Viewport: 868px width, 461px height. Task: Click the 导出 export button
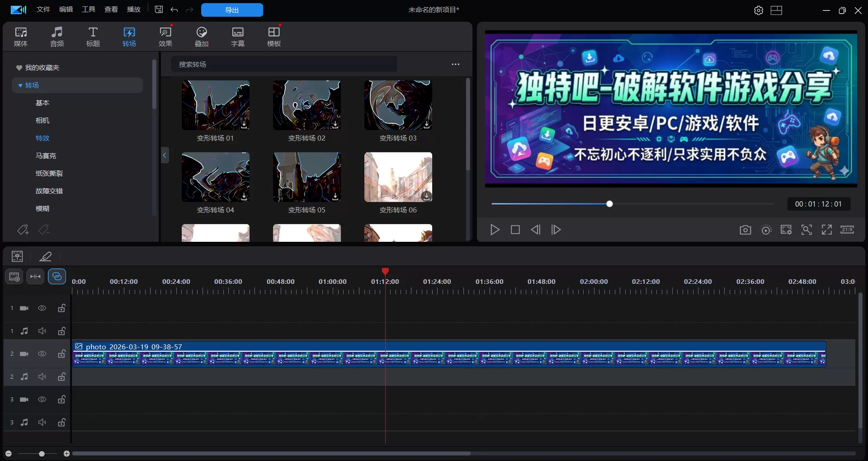click(232, 9)
